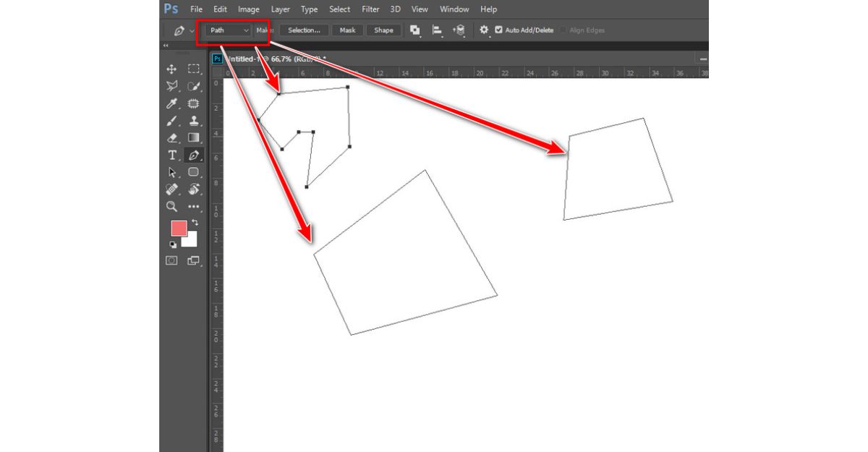868x452 pixels.
Task: Open the Type menu
Action: point(309,9)
